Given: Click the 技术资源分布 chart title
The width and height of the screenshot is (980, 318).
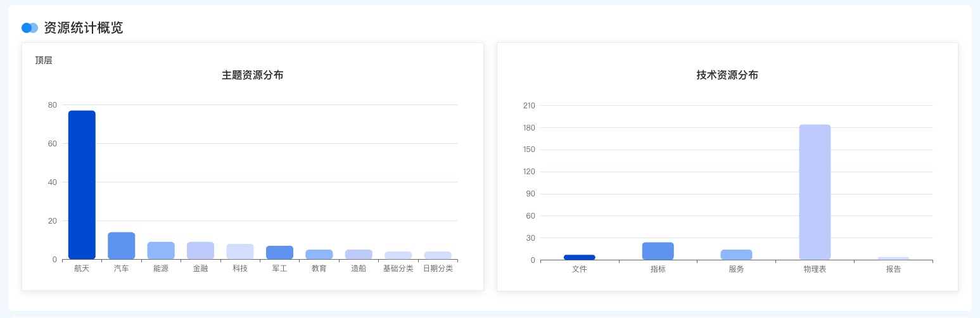Looking at the screenshot, I should coord(727,75).
